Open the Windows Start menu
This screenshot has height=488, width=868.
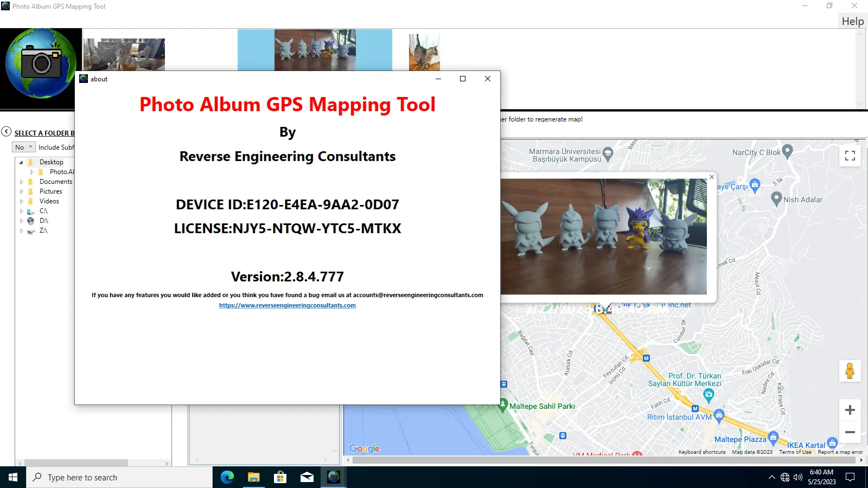[13, 477]
